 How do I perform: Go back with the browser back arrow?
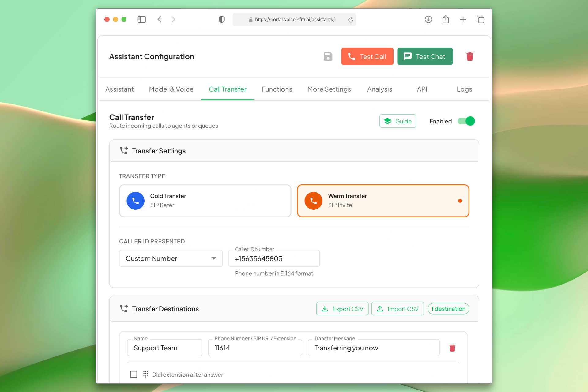pyautogui.click(x=160, y=20)
